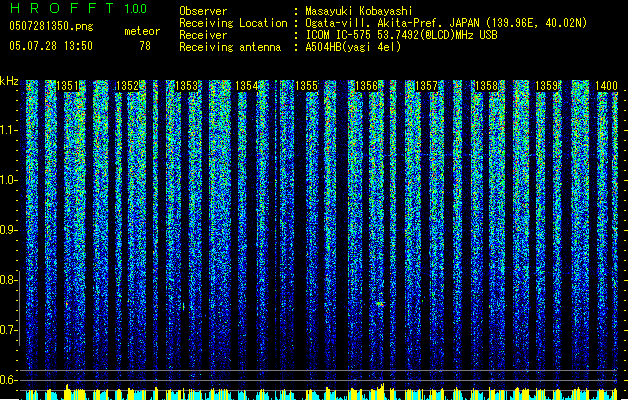Click the Observer field label
Image resolution: width=629 pixels, height=400 pixels.
tap(203, 11)
